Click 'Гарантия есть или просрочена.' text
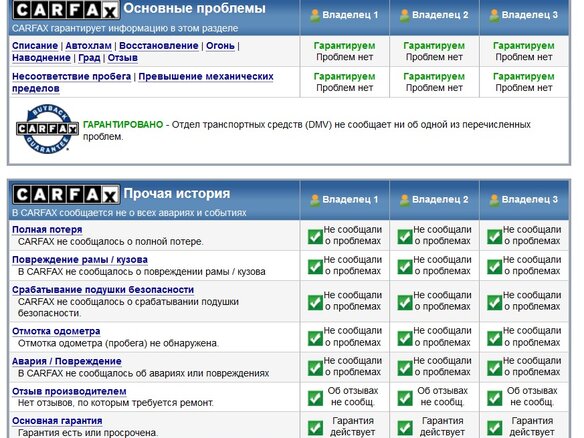Viewport: 584px width, 438px height. pos(88,433)
